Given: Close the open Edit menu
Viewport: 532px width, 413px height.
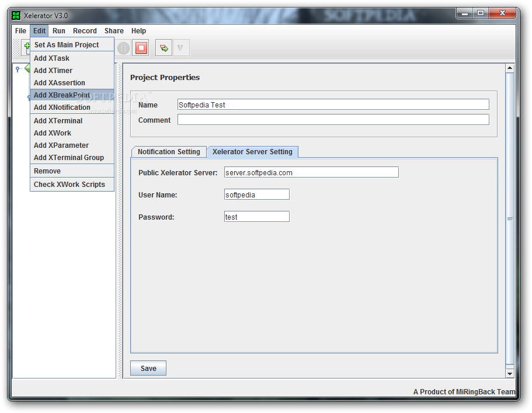Looking at the screenshot, I should tap(39, 31).
